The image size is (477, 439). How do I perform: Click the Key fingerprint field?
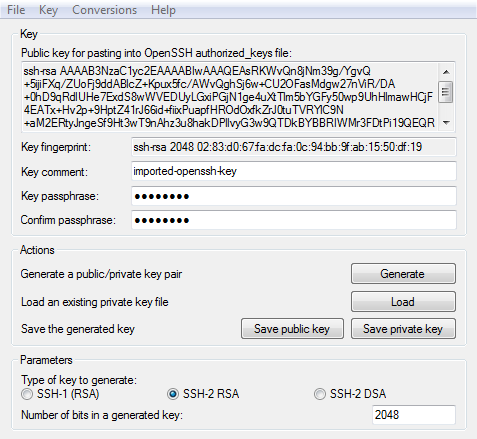point(294,147)
